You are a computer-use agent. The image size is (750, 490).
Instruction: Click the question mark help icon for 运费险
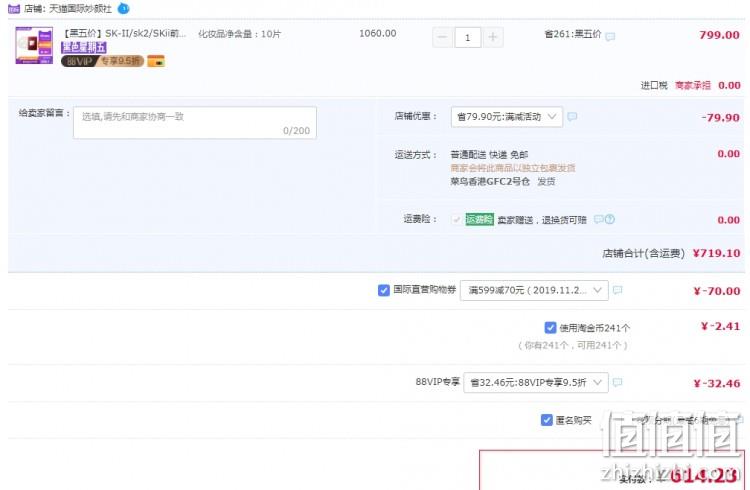pos(610,219)
